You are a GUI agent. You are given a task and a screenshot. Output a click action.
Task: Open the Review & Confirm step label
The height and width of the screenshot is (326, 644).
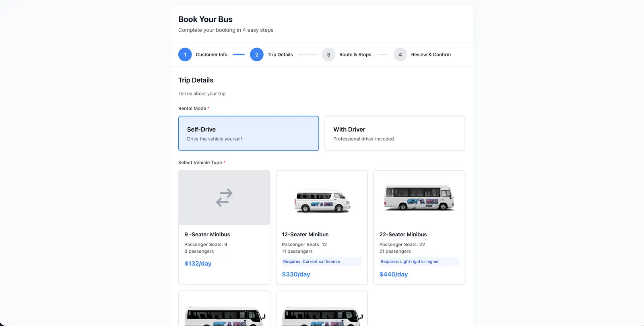[x=431, y=55]
